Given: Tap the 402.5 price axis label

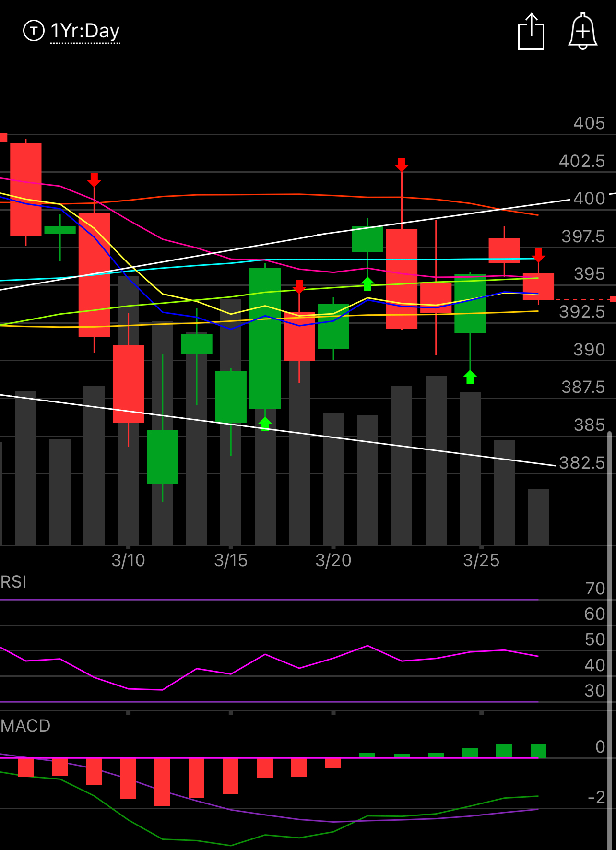Looking at the screenshot, I should click(582, 161).
